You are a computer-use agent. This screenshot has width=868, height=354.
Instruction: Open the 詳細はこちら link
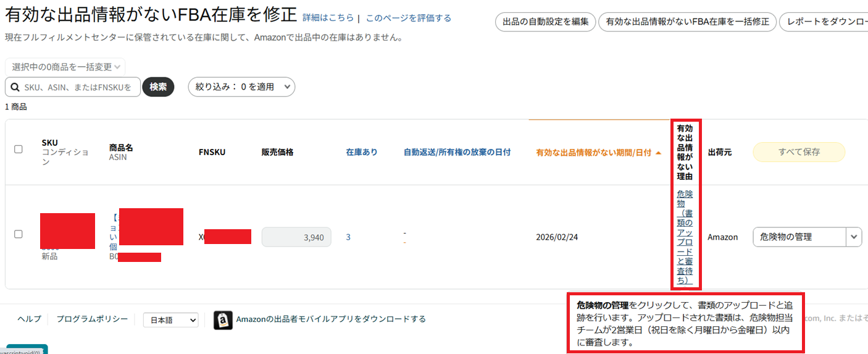tap(328, 18)
